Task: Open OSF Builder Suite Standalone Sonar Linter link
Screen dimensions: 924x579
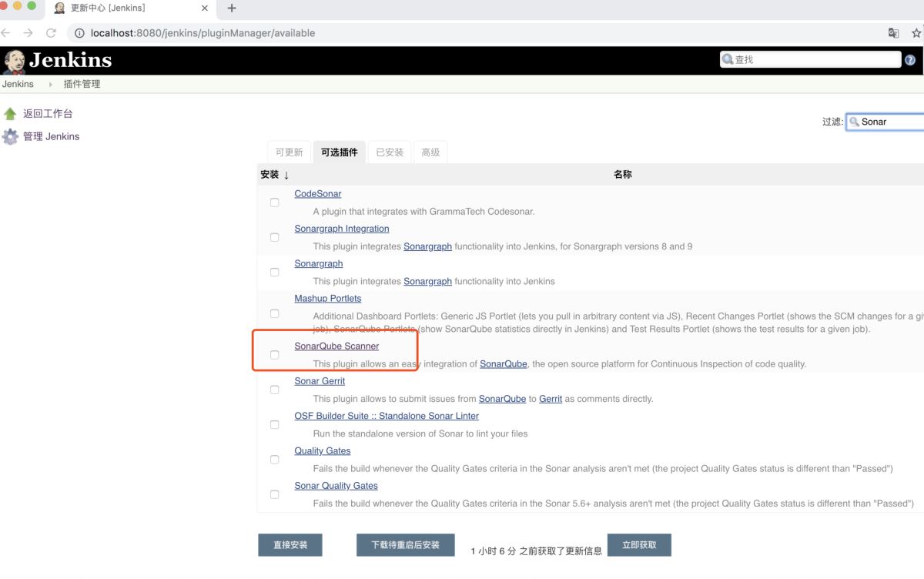Action: pyautogui.click(x=387, y=417)
